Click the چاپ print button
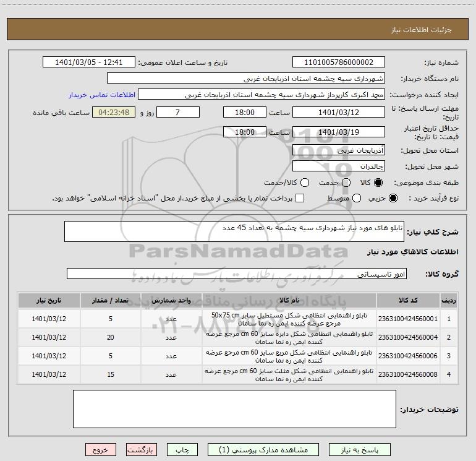 pyautogui.click(x=182, y=450)
